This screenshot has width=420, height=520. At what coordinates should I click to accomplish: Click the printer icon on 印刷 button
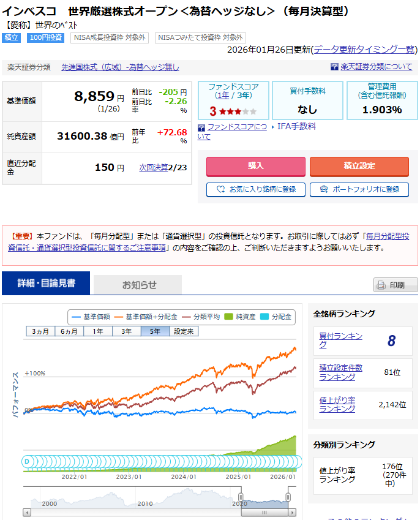coord(381,285)
